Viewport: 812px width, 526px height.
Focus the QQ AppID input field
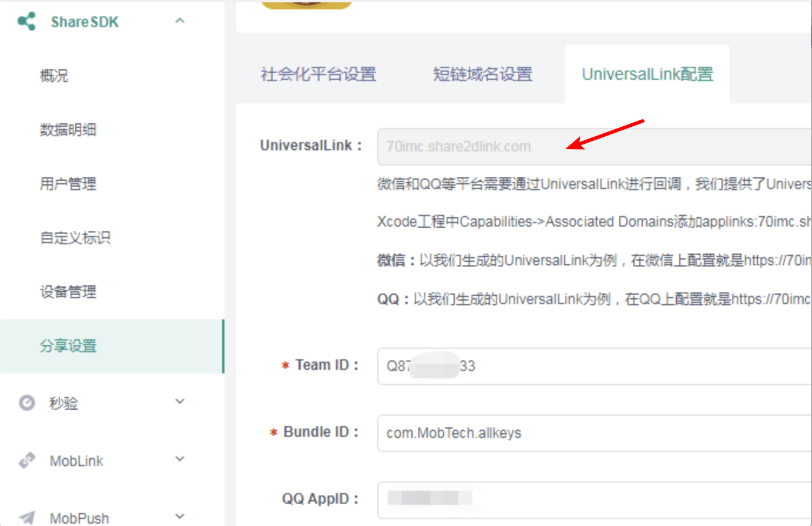point(594,500)
